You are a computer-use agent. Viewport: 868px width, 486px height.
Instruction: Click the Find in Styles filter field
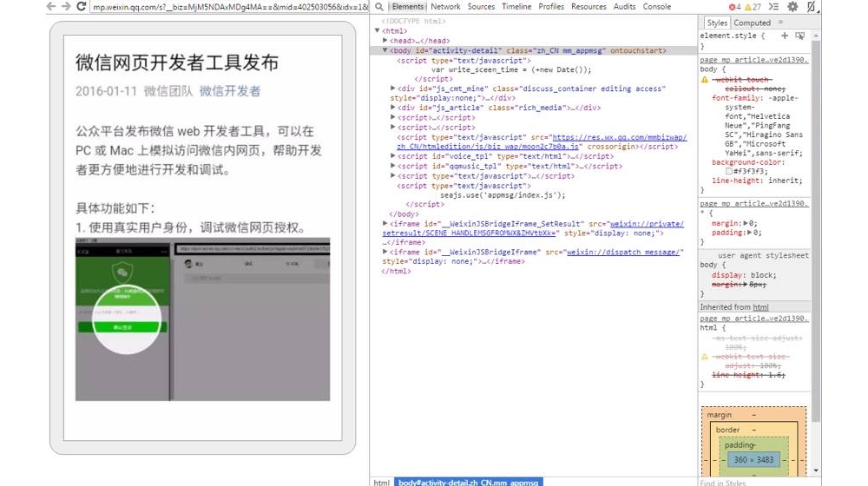point(753,483)
